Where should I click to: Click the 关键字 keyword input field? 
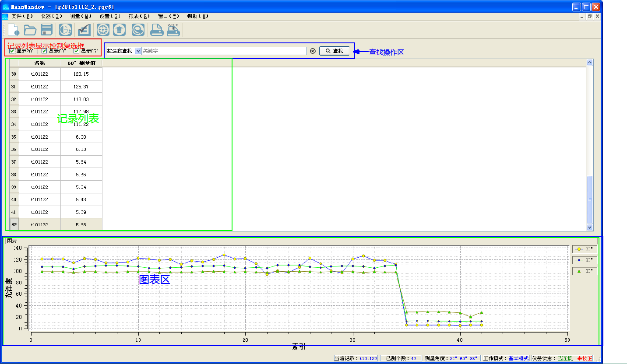tap(224, 51)
